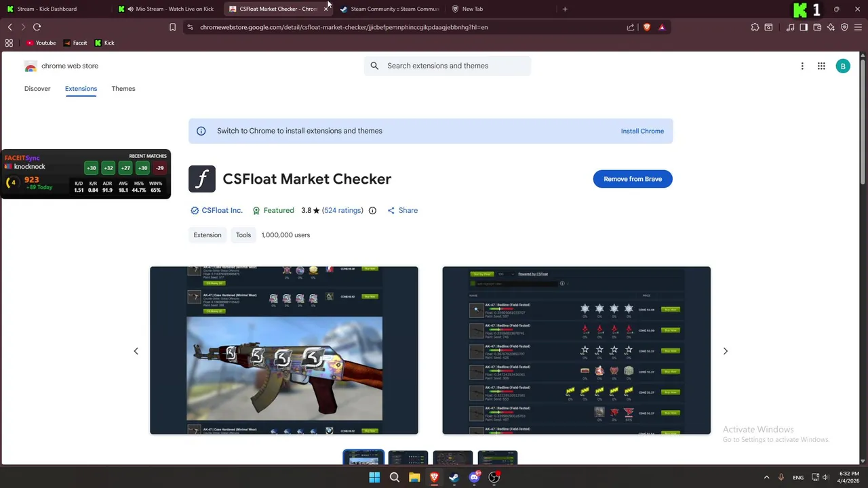Open the Kick bookmark

point(104,43)
